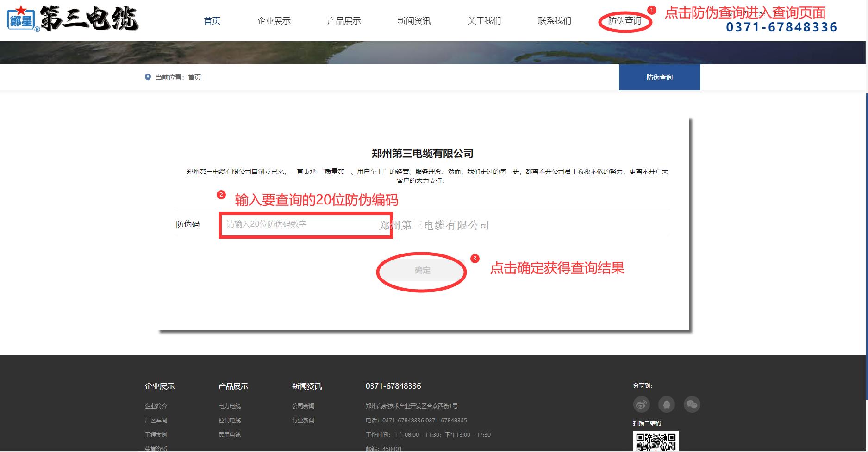Click the 首页 breadcrumb link
The width and height of the screenshot is (868, 452).
tap(194, 77)
